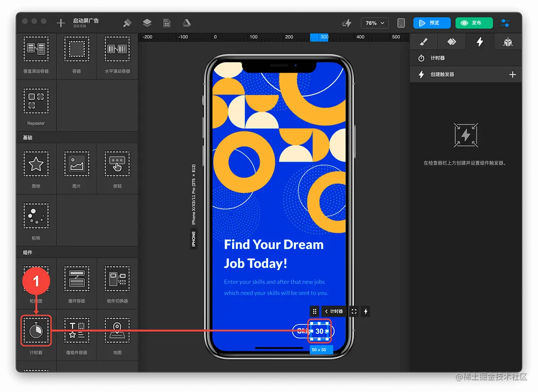Click the trigger placeholder icon in empty inspector
This screenshot has height=392, width=538.
[x=466, y=135]
